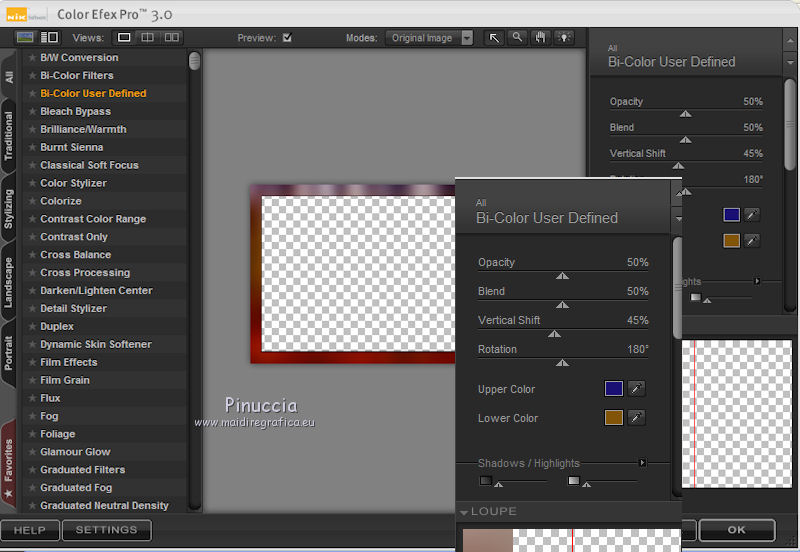Click the small right panel scrollbar
Viewport: 800px width, 552px height.
[x=790, y=125]
